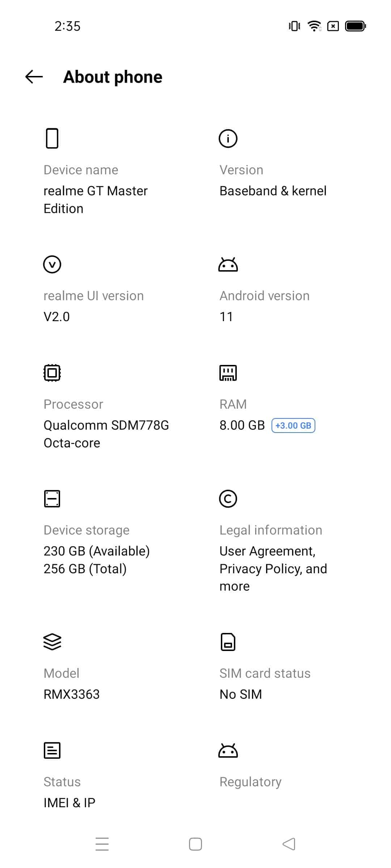Go back using the header arrow

34,77
